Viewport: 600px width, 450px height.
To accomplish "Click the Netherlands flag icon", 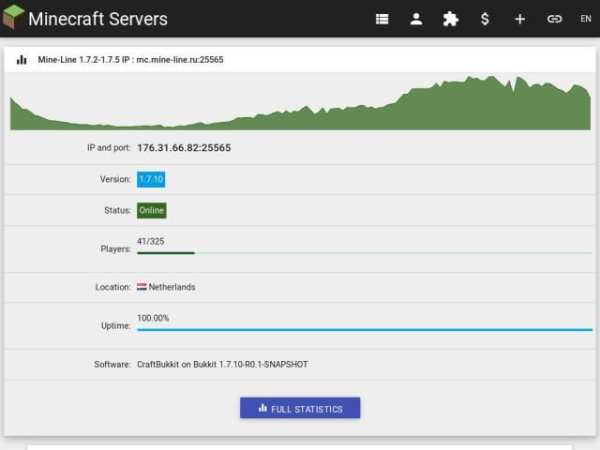I will (x=142, y=287).
